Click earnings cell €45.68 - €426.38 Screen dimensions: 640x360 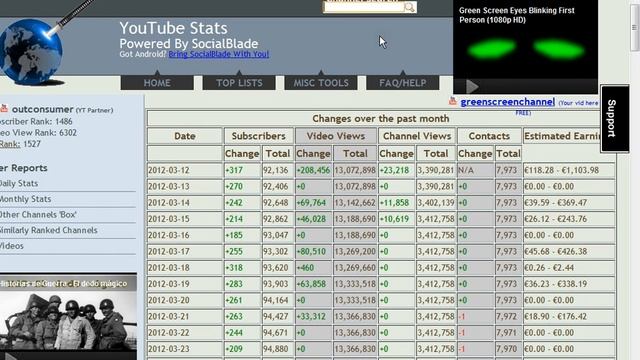[569, 251]
